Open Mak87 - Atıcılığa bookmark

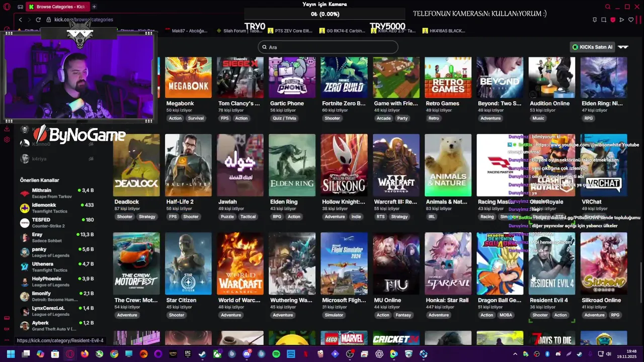[187, 31]
